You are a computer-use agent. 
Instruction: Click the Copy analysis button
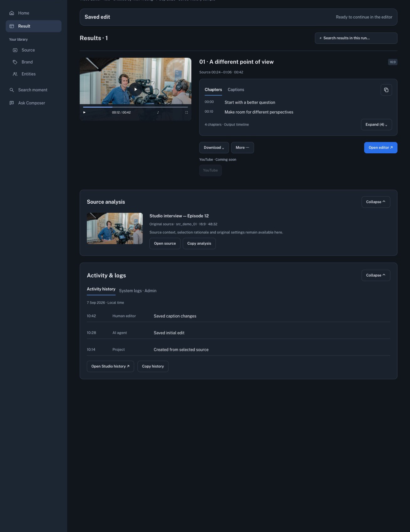pyautogui.click(x=199, y=243)
